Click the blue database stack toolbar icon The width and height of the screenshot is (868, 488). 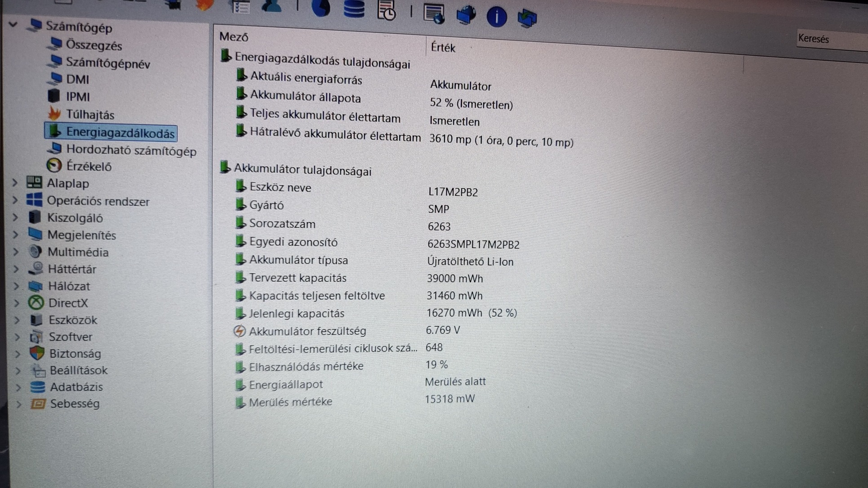coord(354,9)
